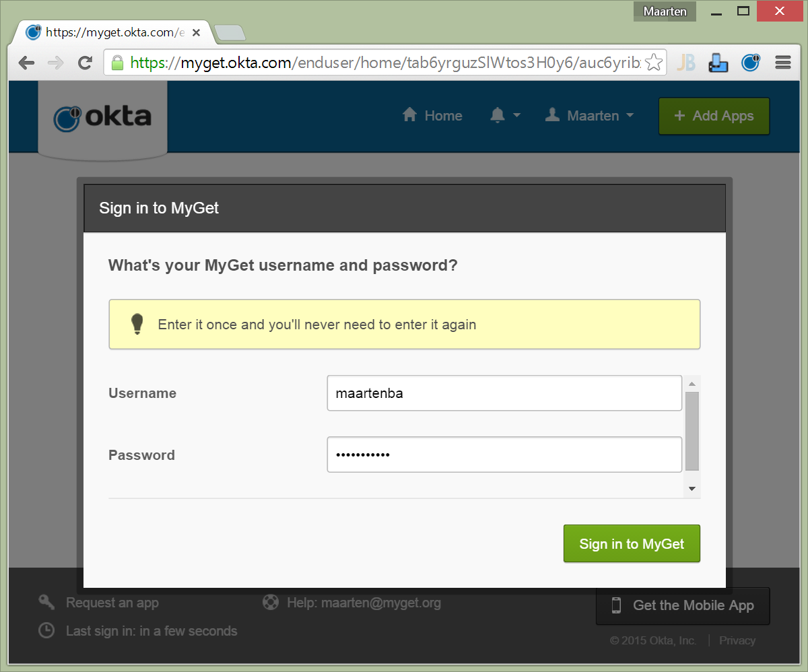
Task: Reload the current page
Action: (85, 63)
